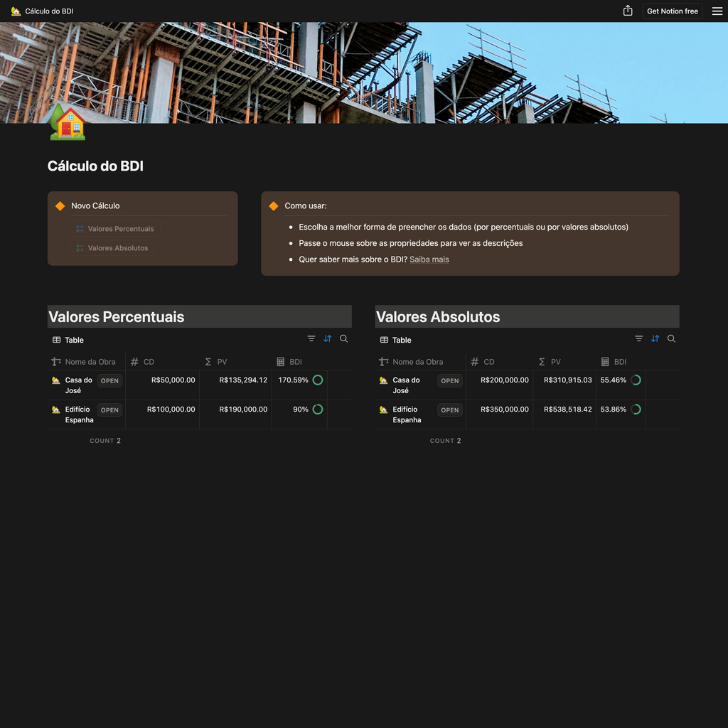Follow the Saiba mais link

tap(429, 259)
